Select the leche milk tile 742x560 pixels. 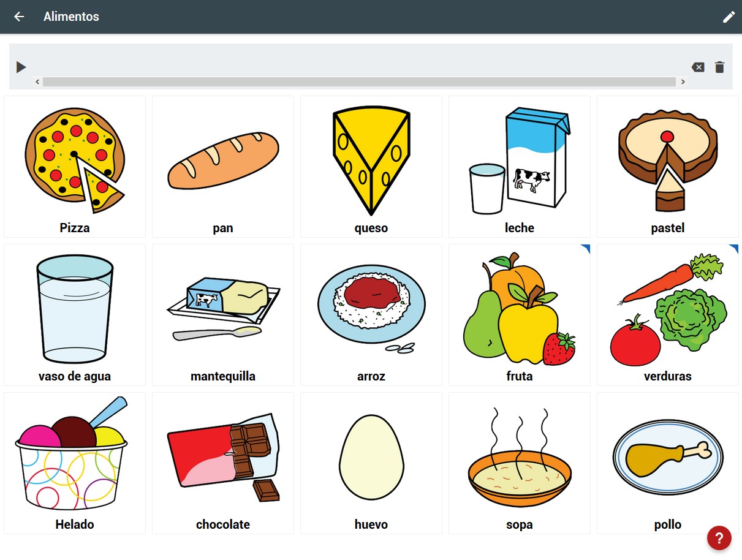(x=520, y=167)
